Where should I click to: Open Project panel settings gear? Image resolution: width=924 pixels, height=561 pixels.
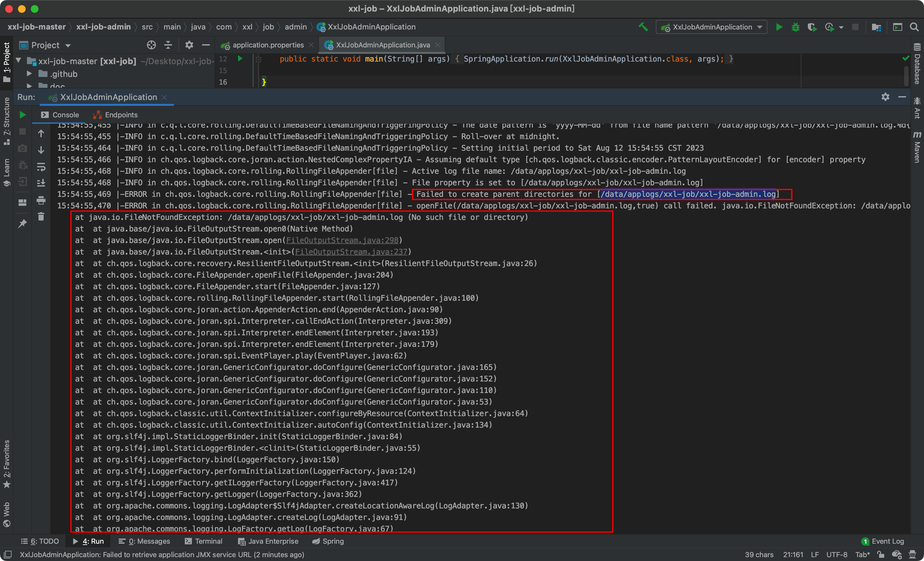[x=189, y=45]
